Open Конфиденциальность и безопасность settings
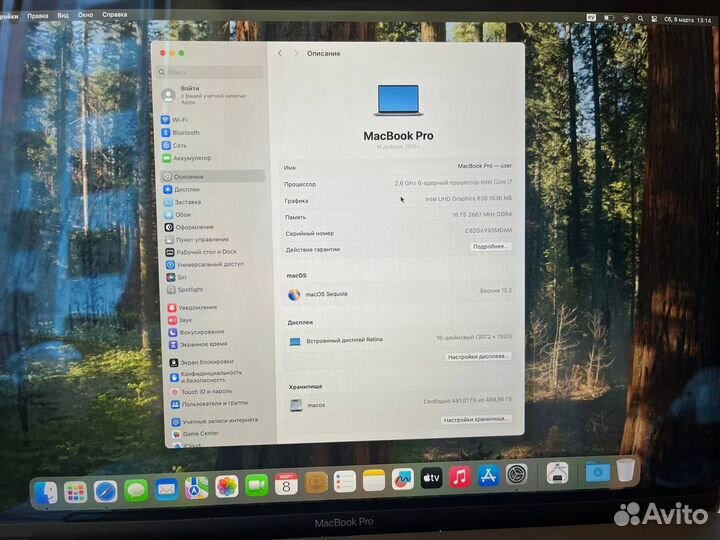Image resolution: width=720 pixels, height=540 pixels. [206, 377]
